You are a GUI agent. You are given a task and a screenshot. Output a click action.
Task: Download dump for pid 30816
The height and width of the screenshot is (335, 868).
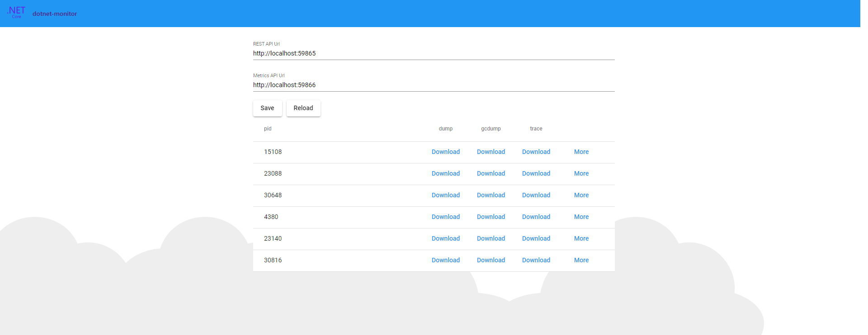pyautogui.click(x=446, y=261)
